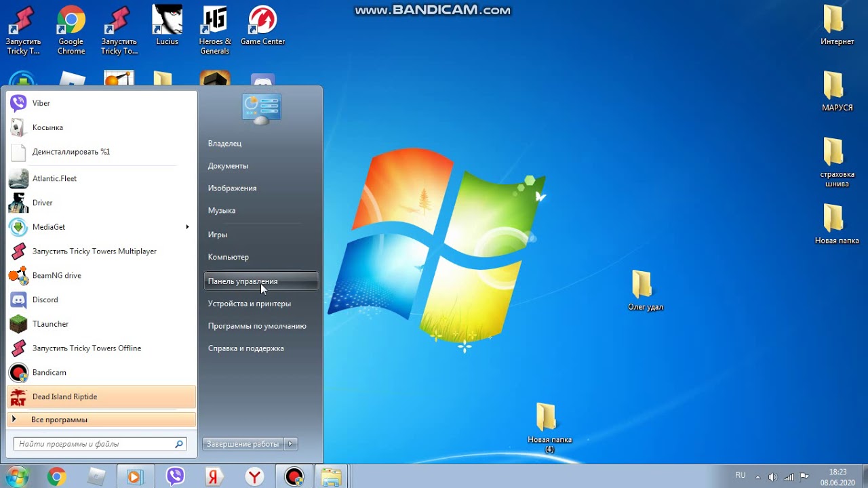The image size is (868, 488).
Task: Click the blank document icon in taskbar
Action: 96,477
